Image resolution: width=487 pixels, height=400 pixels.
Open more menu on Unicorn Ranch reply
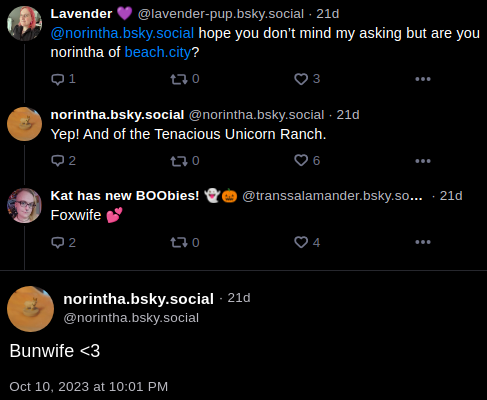click(423, 161)
